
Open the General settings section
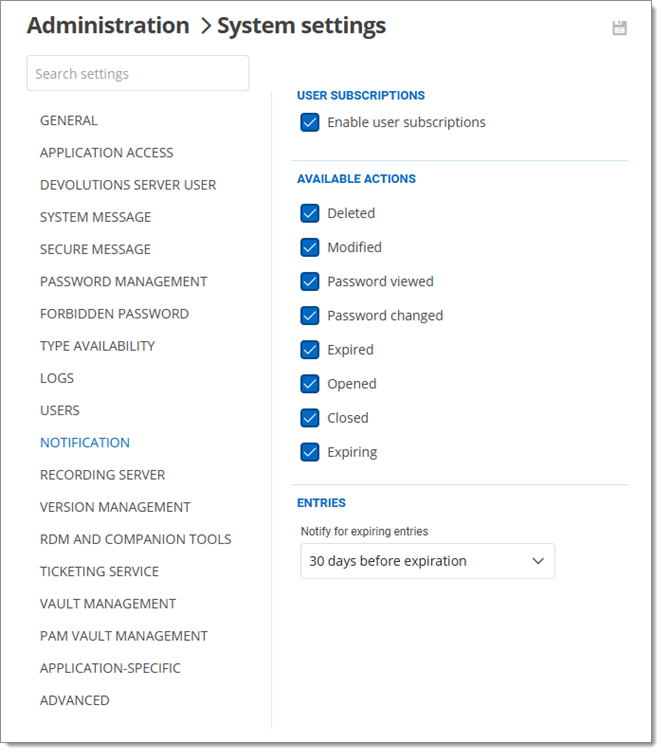(x=69, y=121)
